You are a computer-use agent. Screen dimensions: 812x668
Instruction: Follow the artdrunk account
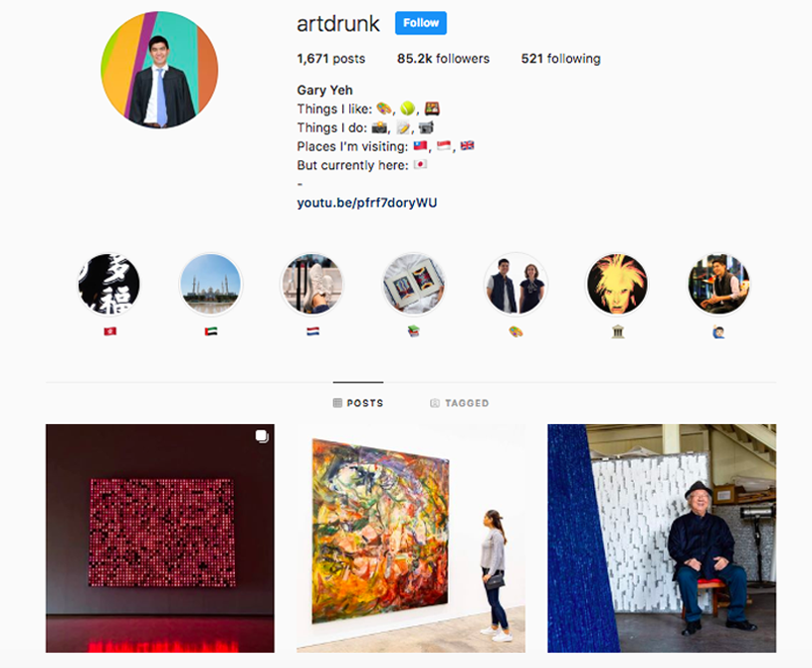[x=421, y=23]
